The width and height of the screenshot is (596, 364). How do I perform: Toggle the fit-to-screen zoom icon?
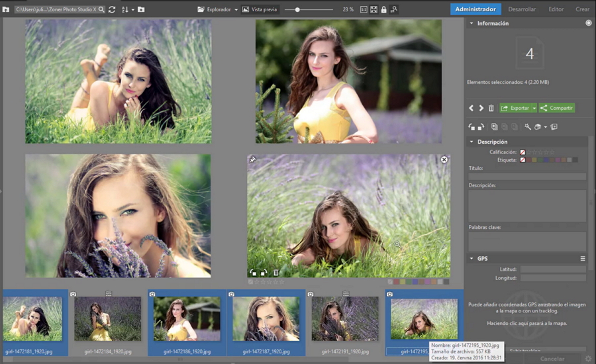[373, 9]
